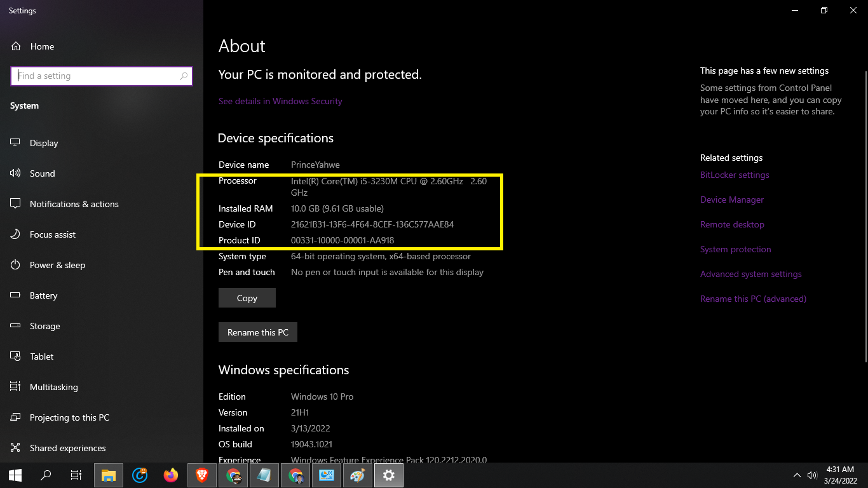This screenshot has width=868, height=488.
Task: Click the Product ID value 00331-10000-00001-AA918
Action: click(342, 240)
